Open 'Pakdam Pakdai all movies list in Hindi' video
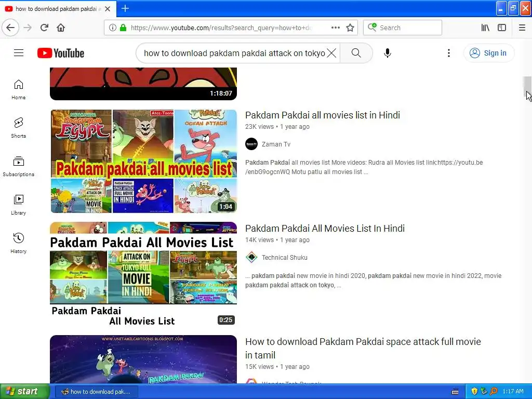This screenshot has width=532, height=399. [x=322, y=115]
